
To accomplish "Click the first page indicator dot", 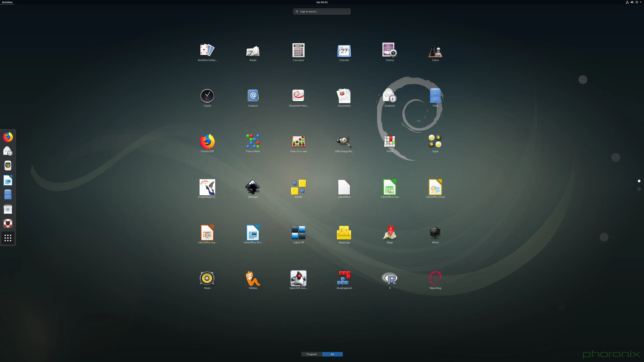I will click(x=639, y=181).
